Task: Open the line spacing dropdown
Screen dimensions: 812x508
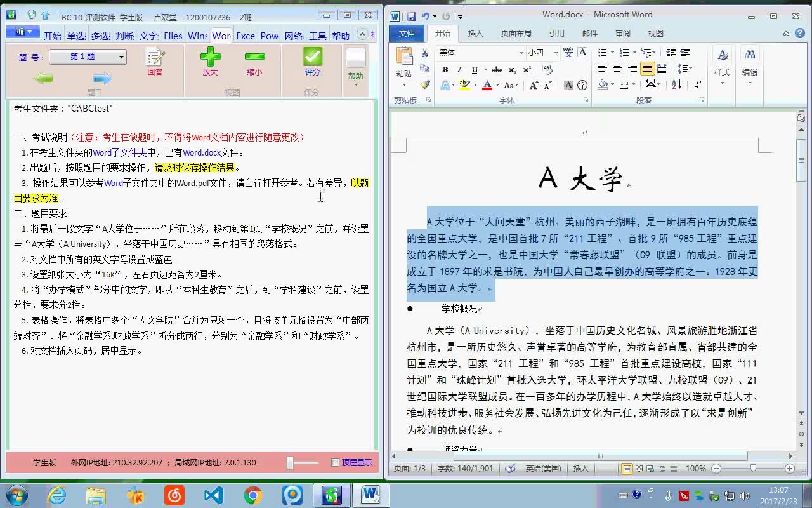Action: click(684, 69)
